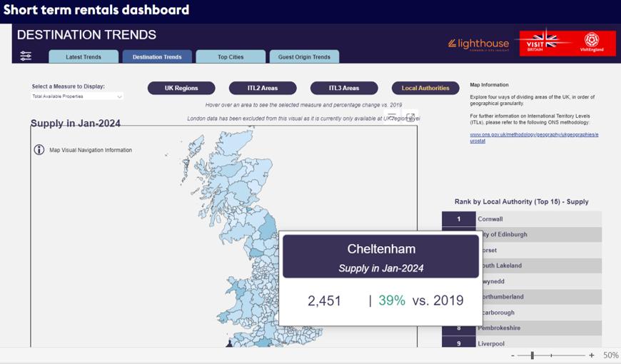Click the filter lines icon above map
Viewport: 621px width, 364px height.
(x=392, y=116)
